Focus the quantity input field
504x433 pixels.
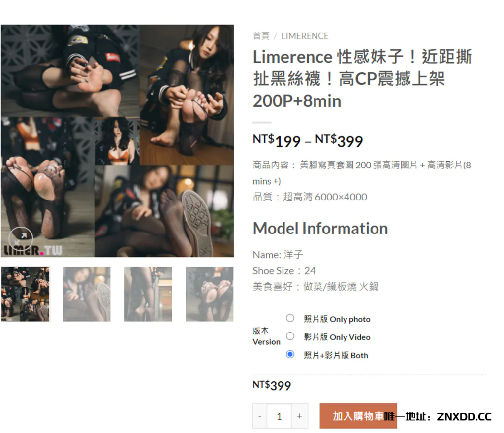tap(279, 416)
